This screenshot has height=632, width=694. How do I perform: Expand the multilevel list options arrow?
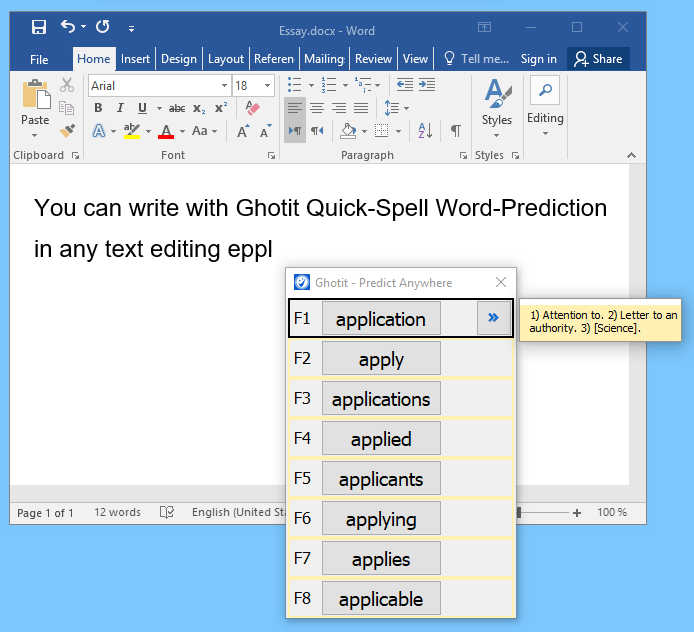[378, 85]
